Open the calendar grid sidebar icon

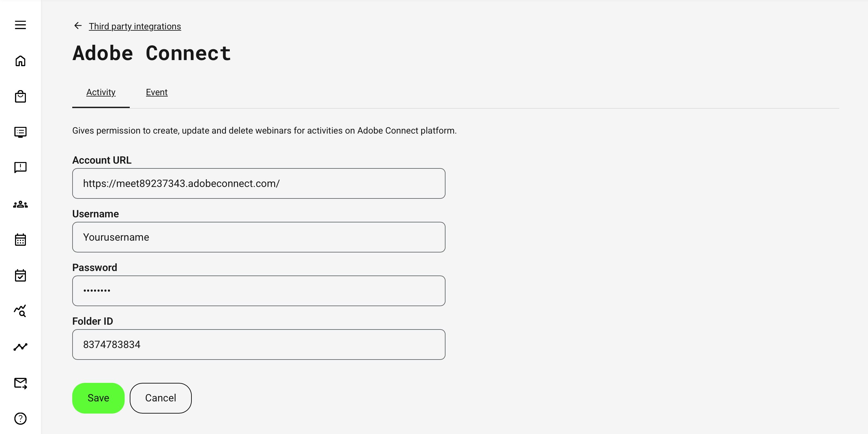click(20, 240)
